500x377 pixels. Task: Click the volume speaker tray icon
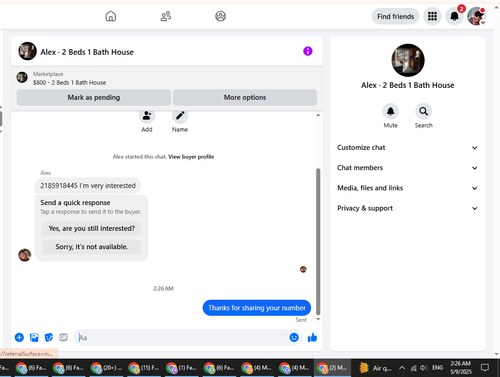(x=423, y=368)
